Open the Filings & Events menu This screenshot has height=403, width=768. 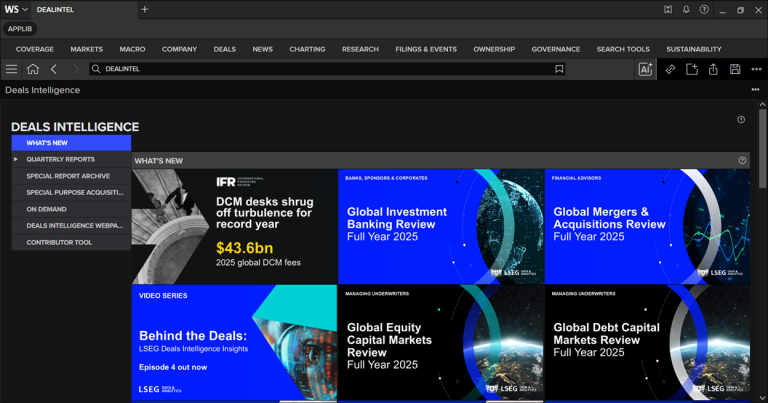[426, 49]
